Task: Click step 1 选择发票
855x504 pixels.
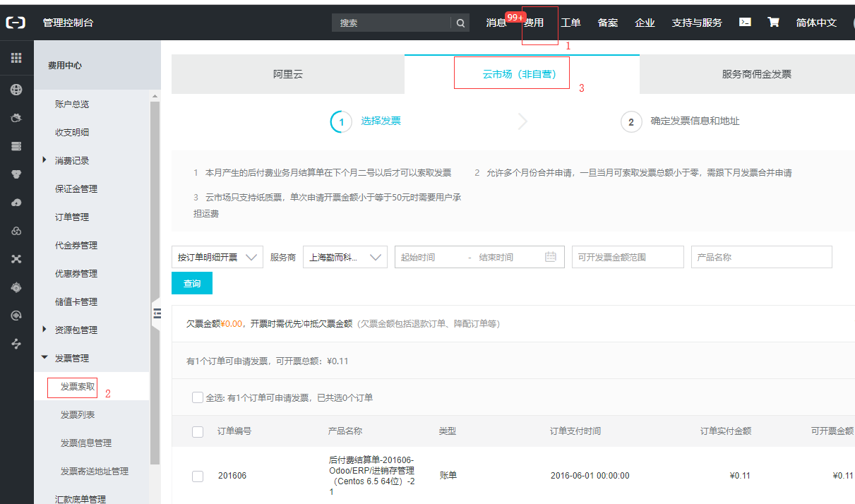Action: pos(366,121)
